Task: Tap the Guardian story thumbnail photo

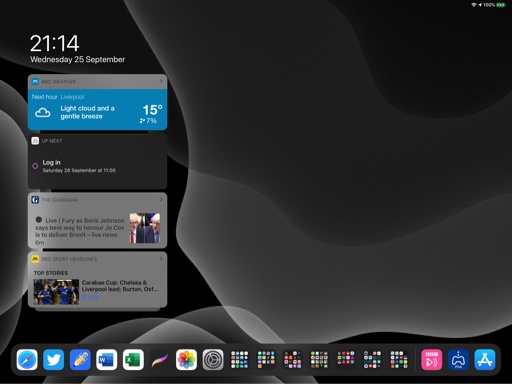Action: [145, 228]
